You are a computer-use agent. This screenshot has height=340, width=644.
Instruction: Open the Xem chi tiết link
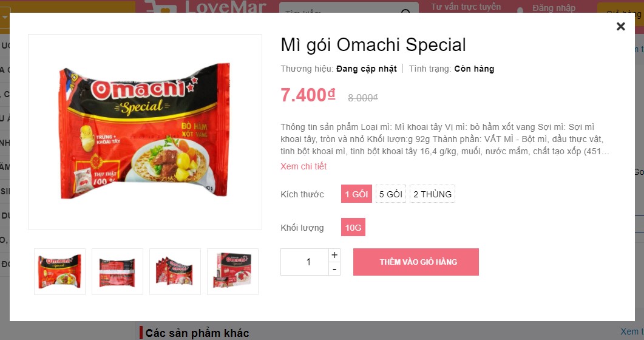point(303,166)
